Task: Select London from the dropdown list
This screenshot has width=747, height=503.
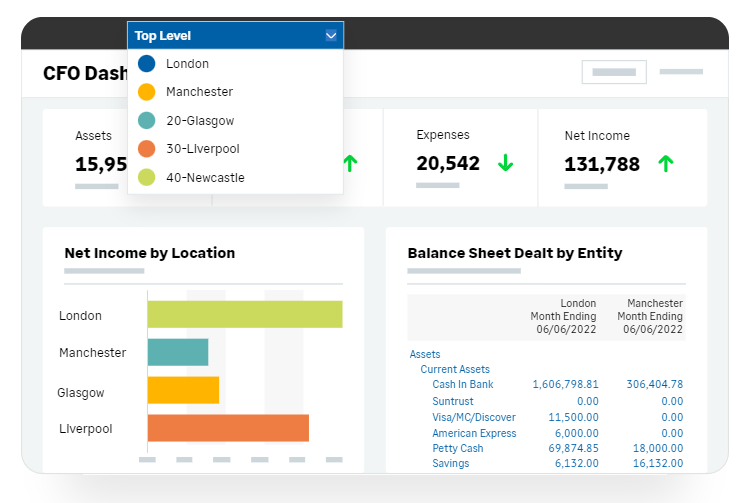Action: point(187,64)
